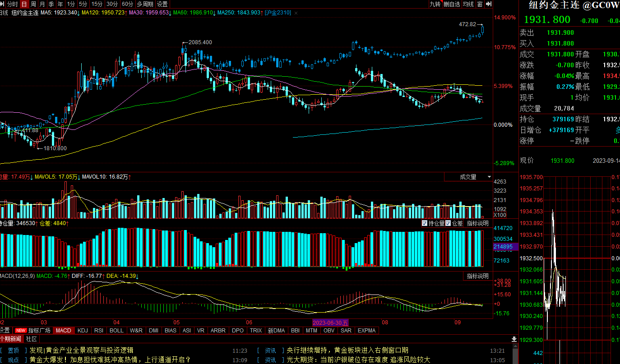The image size is (620, 364).
Task: Choose the 5分 five-minute period
Action: [x=83, y=4]
